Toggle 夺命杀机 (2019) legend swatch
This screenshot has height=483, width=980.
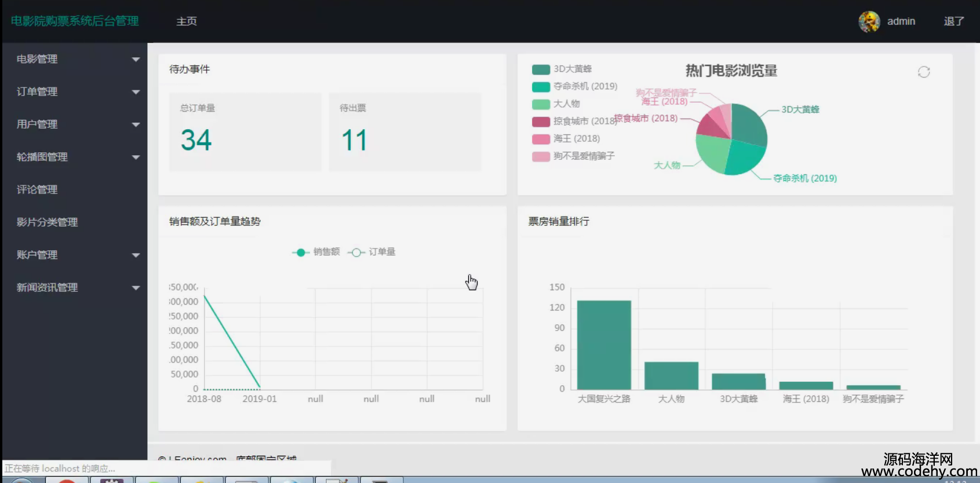click(541, 87)
